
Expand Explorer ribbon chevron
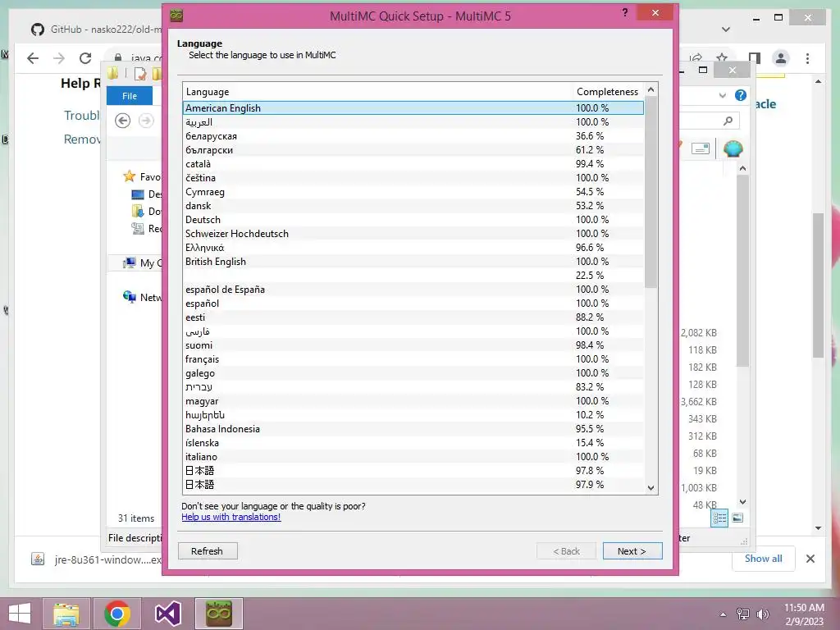pos(722,95)
